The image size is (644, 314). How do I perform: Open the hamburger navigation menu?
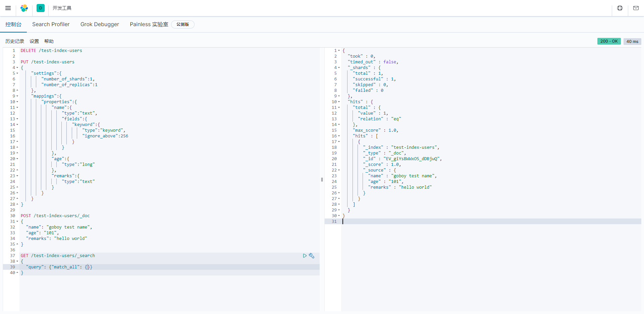click(x=8, y=8)
